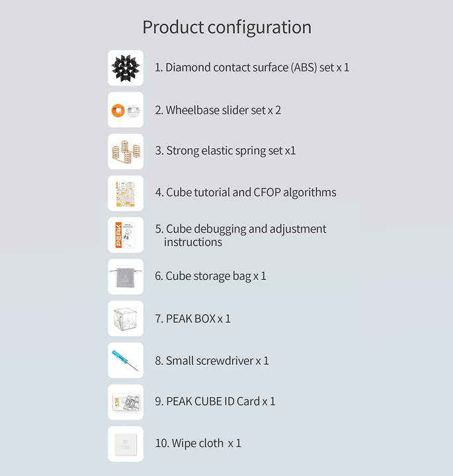Select the Wheelbase slider set x 2 label
The image size is (453, 476).
[x=218, y=110]
